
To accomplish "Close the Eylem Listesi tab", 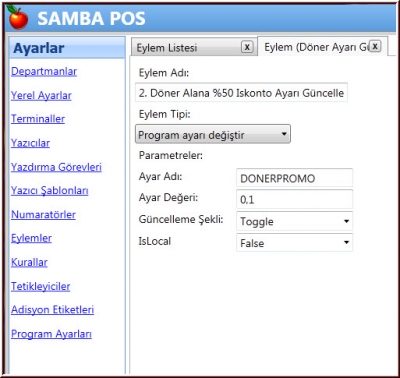I will click(x=247, y=47).
